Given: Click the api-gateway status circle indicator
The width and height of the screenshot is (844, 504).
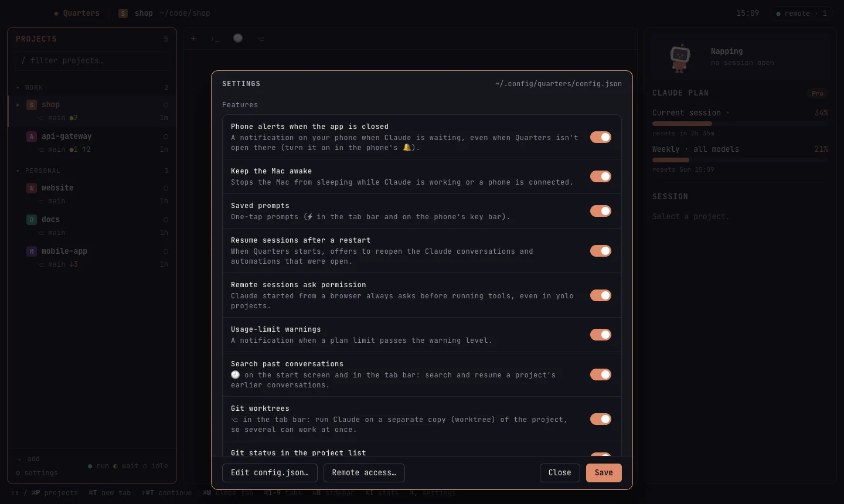Looking at the screenshot, I should pyautogui.click(x=166, y=137).
